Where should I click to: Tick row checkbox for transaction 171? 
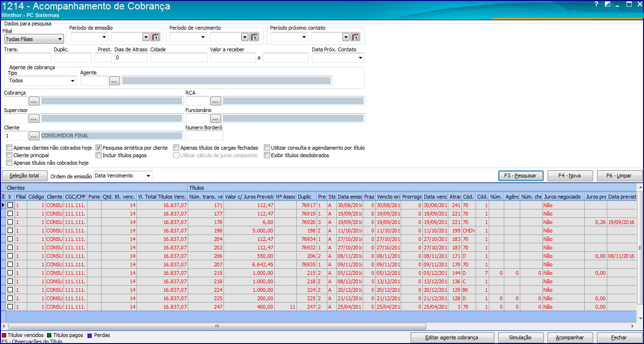point(10,205)
